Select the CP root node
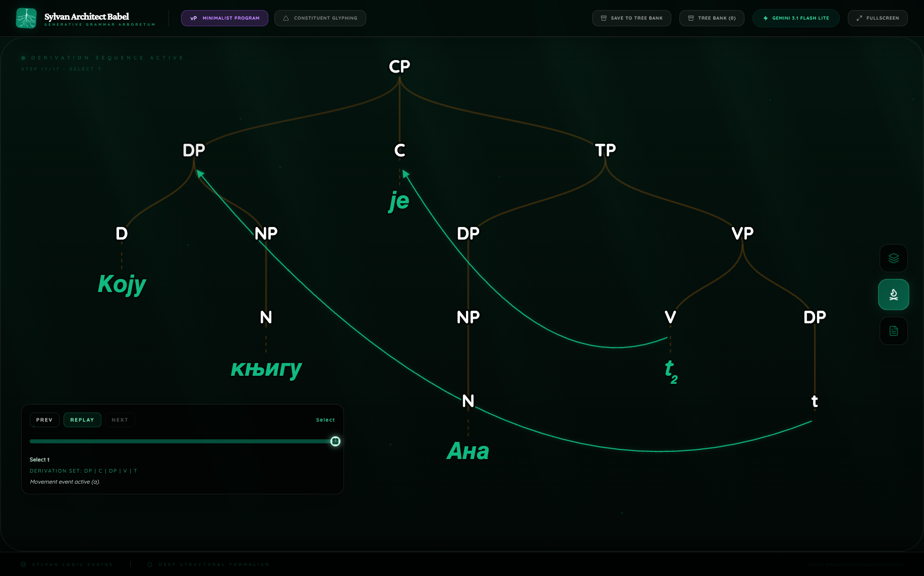924x576 pixels. click(x=399, y=67)
